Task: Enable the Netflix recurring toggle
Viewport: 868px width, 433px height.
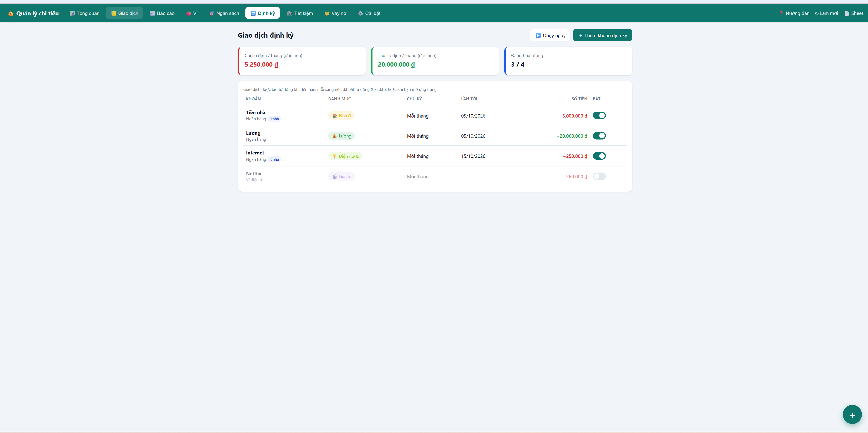Action: pyautogui.click(x=599, y=176)
